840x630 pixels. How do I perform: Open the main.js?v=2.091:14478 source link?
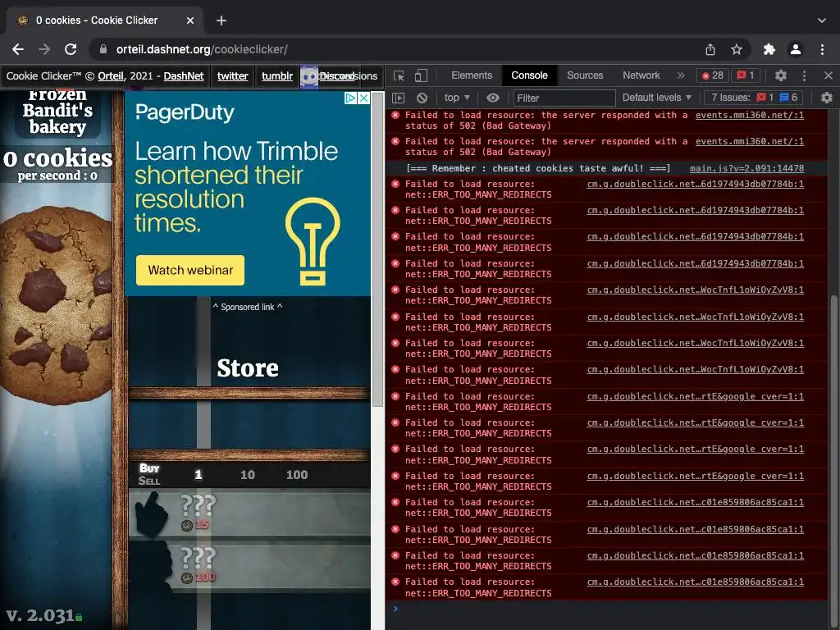(x=746, y=168)
